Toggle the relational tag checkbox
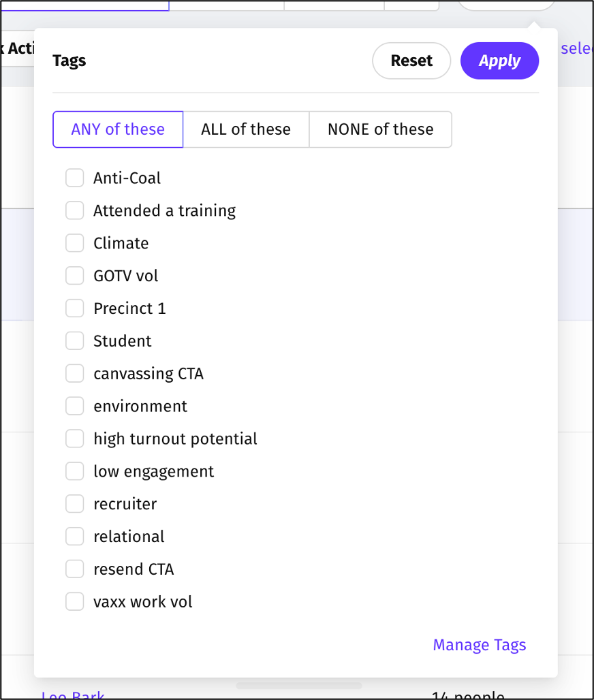594x700 pixels. 74,537
